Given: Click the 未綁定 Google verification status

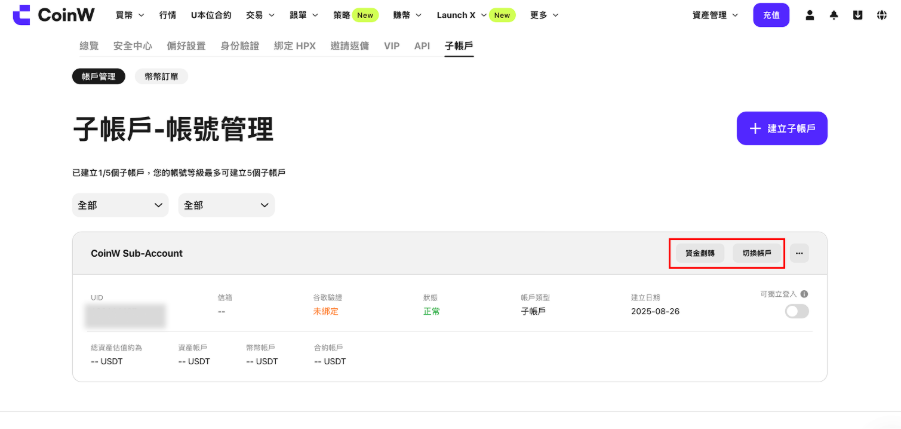Looking at the screenshot, I should click(326, 312).
